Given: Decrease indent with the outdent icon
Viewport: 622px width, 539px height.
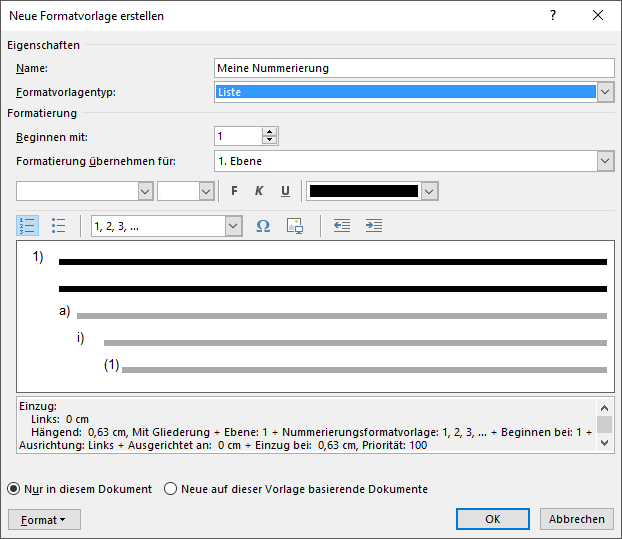Looking at the screenshot, I should coord(342,226).
